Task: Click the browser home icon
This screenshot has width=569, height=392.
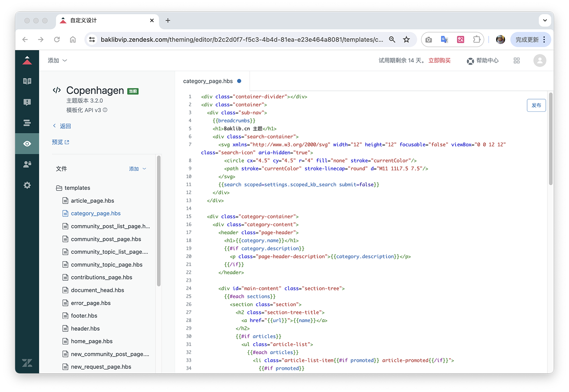Action: [73, 39]
